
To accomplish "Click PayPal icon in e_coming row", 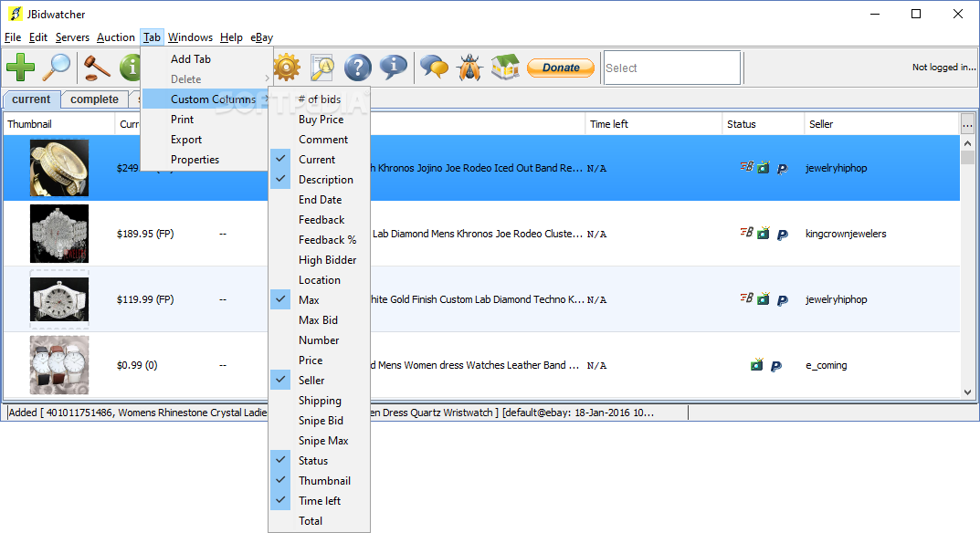I will (x=775, y=366).
